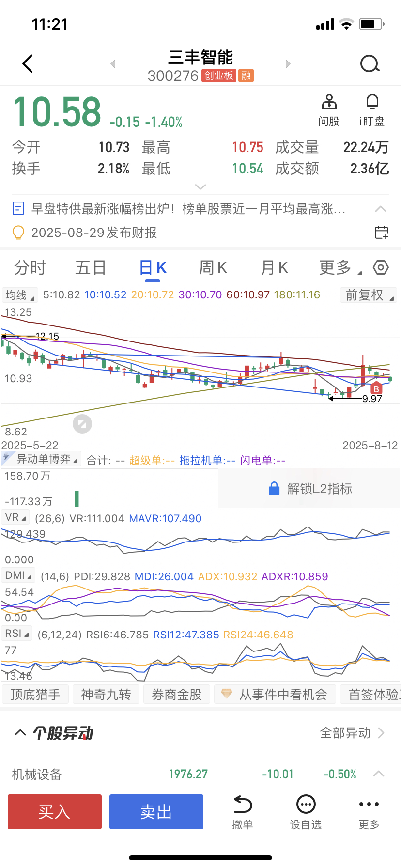Open the 均线 indicator dropdown
Viewport: 401px width, 868px height.
[19, 295]
